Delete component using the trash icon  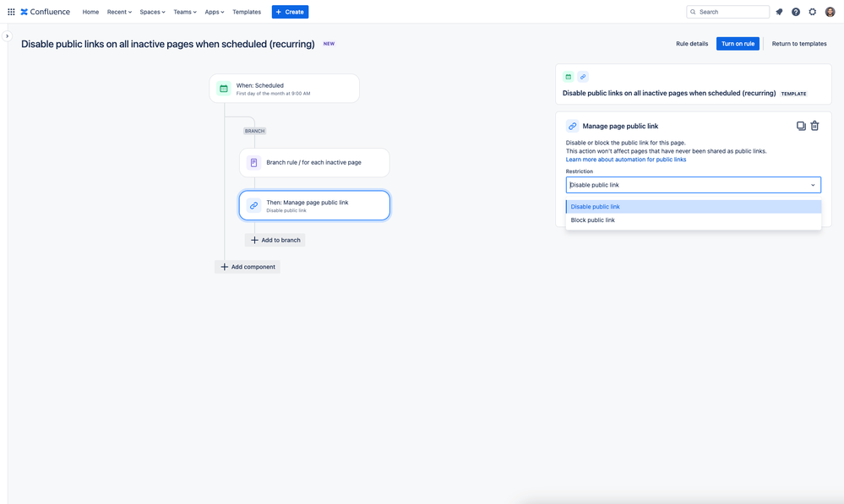[x=815, y=126]
